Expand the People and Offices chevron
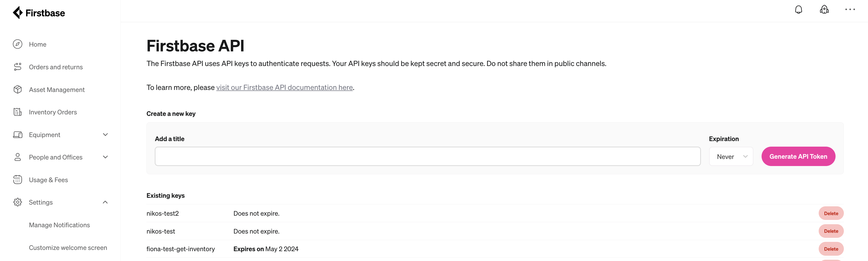Image resolution: width=868 pixels, height=261 pixels. (x=105, y=157)
